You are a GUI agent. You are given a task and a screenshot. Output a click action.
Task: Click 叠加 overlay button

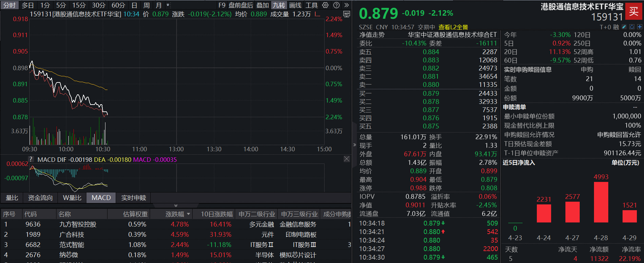point(263,5)
